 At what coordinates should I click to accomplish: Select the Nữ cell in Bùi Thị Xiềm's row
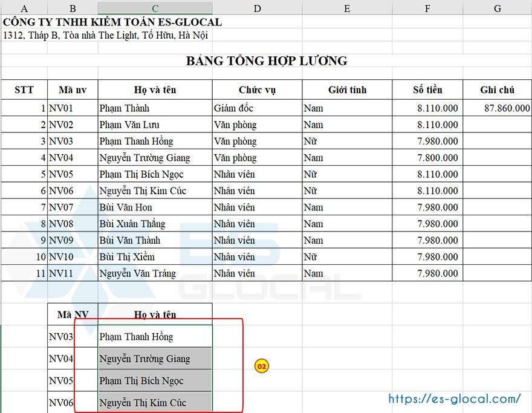[347, 256]
